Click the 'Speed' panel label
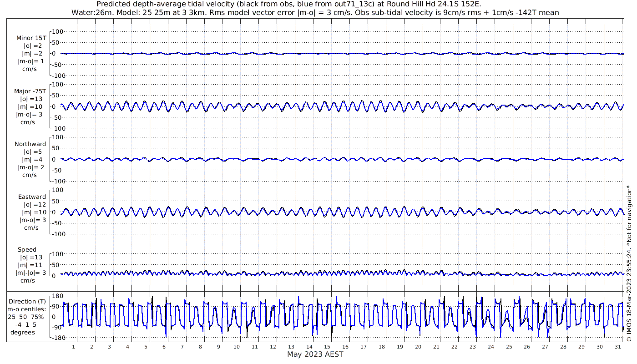This screenshot has width=637, height=364. point(27,250)
